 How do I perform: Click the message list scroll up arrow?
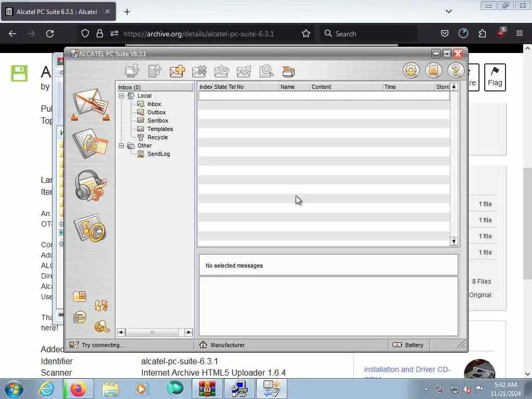[454, 87]
